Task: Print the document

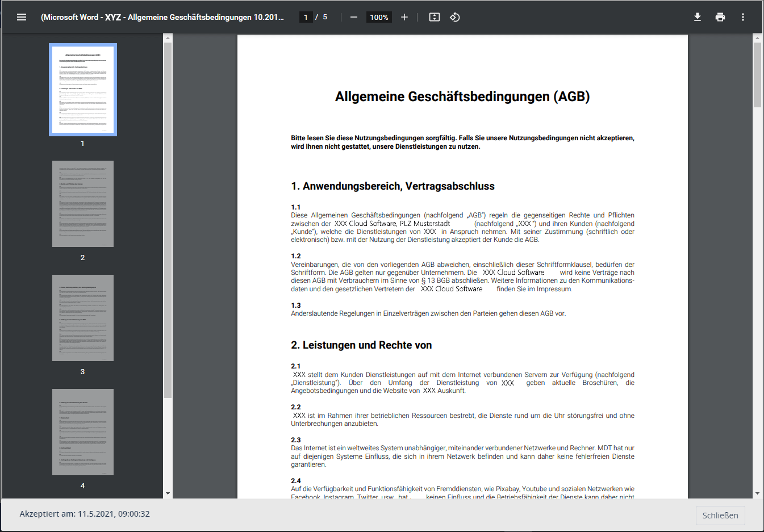Action: 720,17
